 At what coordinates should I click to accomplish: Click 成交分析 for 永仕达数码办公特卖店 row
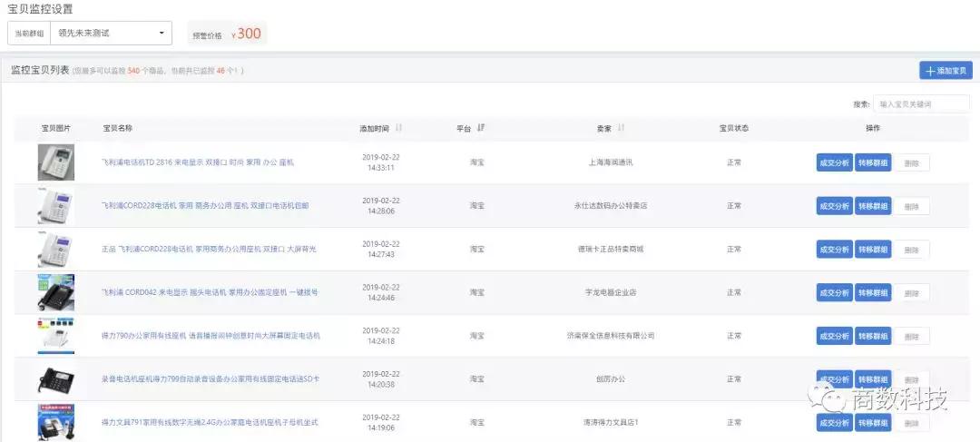click(835, 206)
